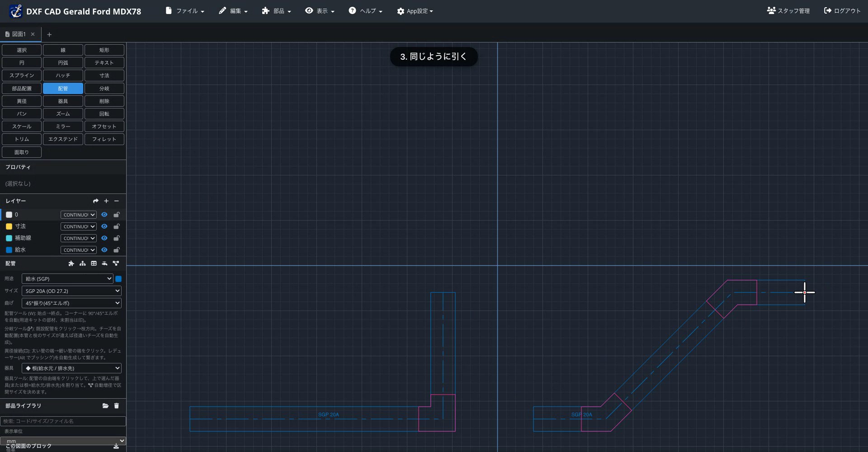Select the フィレット tool button

click(104, 139)
